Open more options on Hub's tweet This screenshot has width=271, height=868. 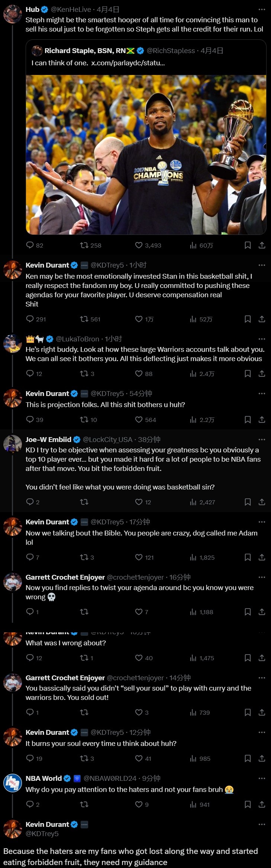[262, 10]
